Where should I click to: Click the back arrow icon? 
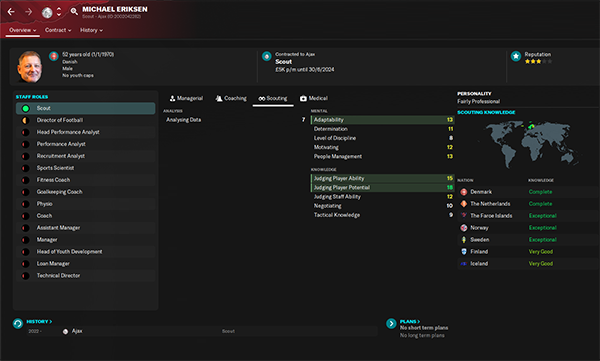click(11, 12)
